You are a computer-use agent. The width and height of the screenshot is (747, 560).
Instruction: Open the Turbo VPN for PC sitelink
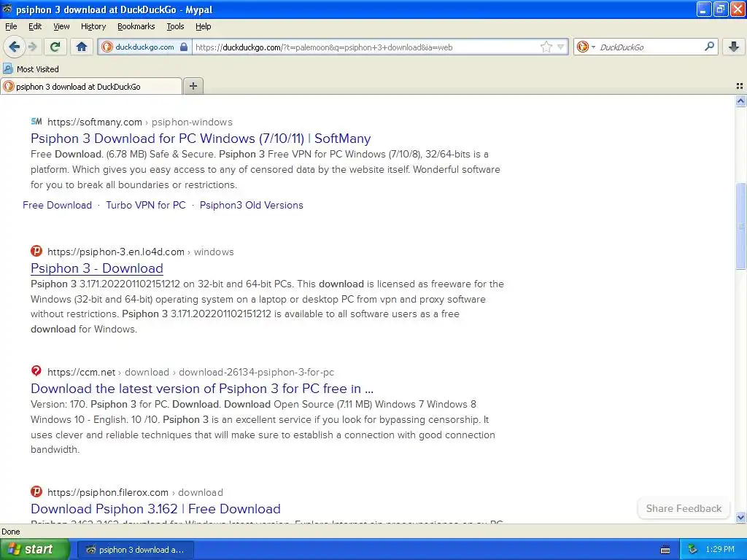click(x=146, y=205)
